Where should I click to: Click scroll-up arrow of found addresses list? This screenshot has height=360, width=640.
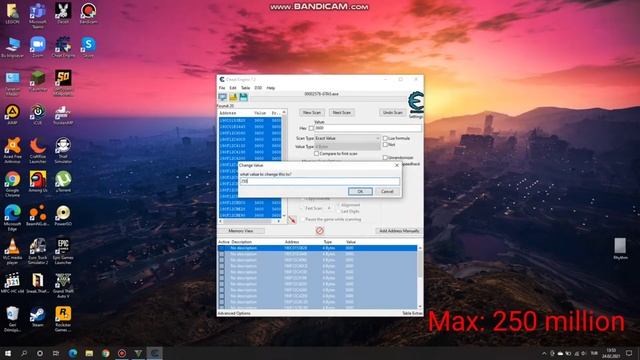pyautogui.click(x=284, y=112)
